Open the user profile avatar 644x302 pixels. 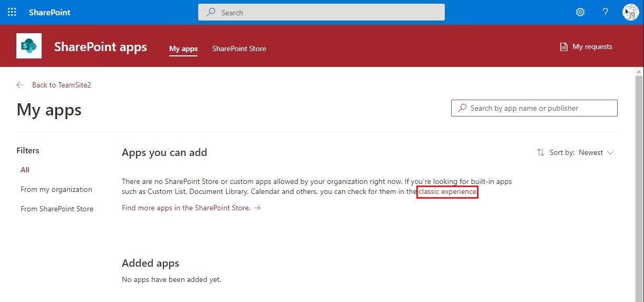click(x=630, y=12)
